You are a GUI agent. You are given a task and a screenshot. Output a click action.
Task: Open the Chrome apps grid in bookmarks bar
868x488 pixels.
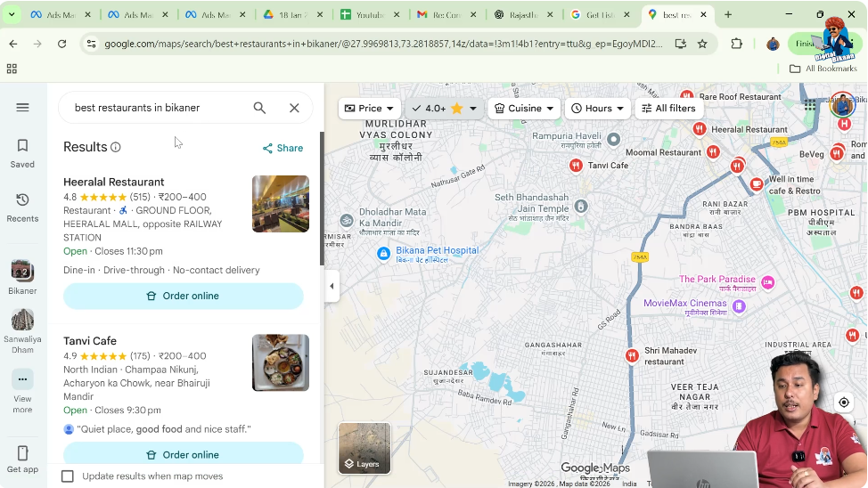coord(12,69)
